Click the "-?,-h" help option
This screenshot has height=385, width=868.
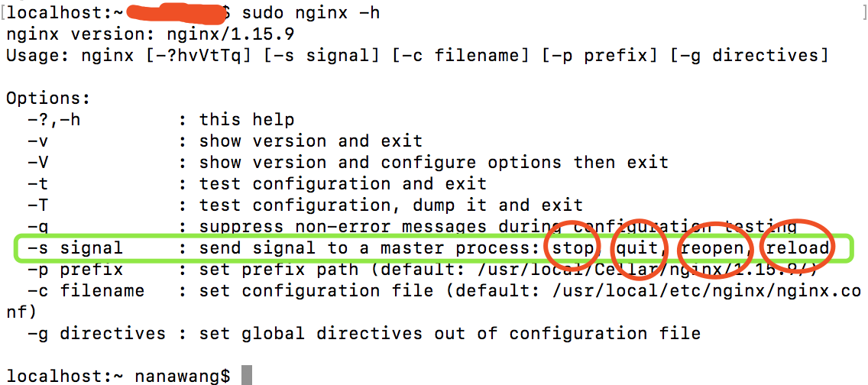pos(53,120)
